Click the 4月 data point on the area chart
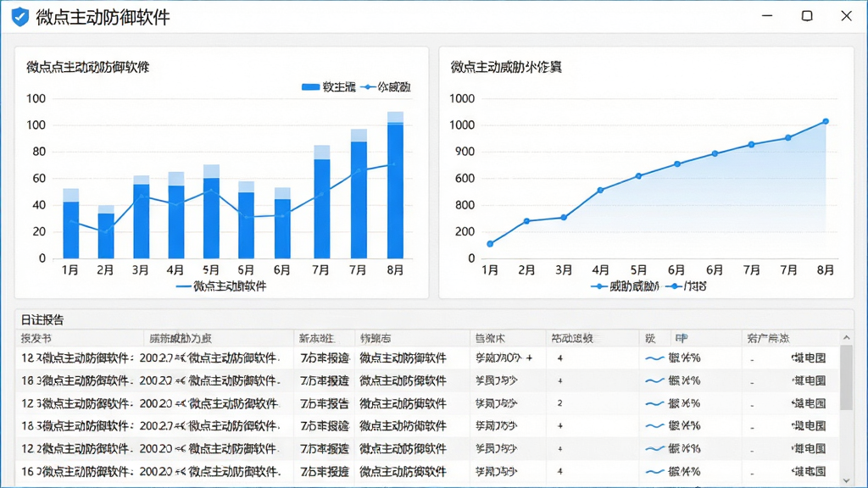 [601, 191]
